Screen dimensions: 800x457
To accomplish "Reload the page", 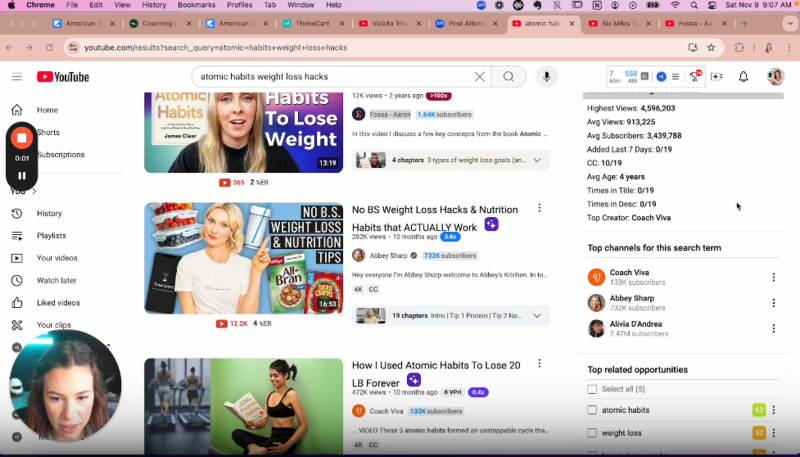I will click(x=49, y=47).
